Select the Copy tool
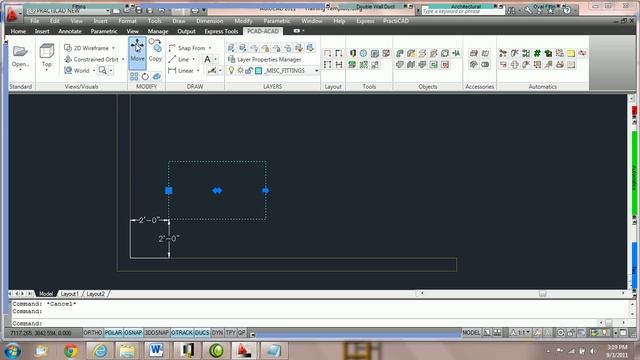The height and width of the screenshot is (360, 640). pos(155,50)
